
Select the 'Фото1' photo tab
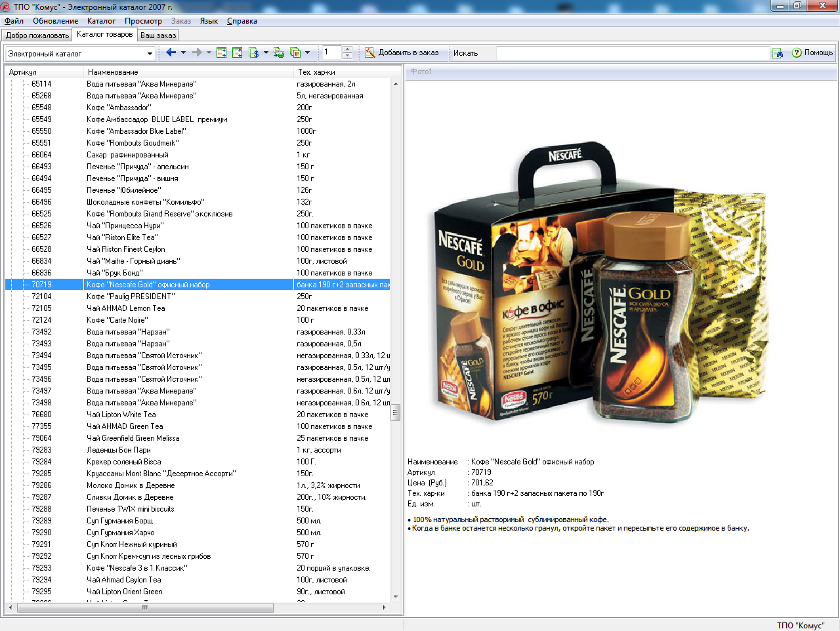click(421, 71)
